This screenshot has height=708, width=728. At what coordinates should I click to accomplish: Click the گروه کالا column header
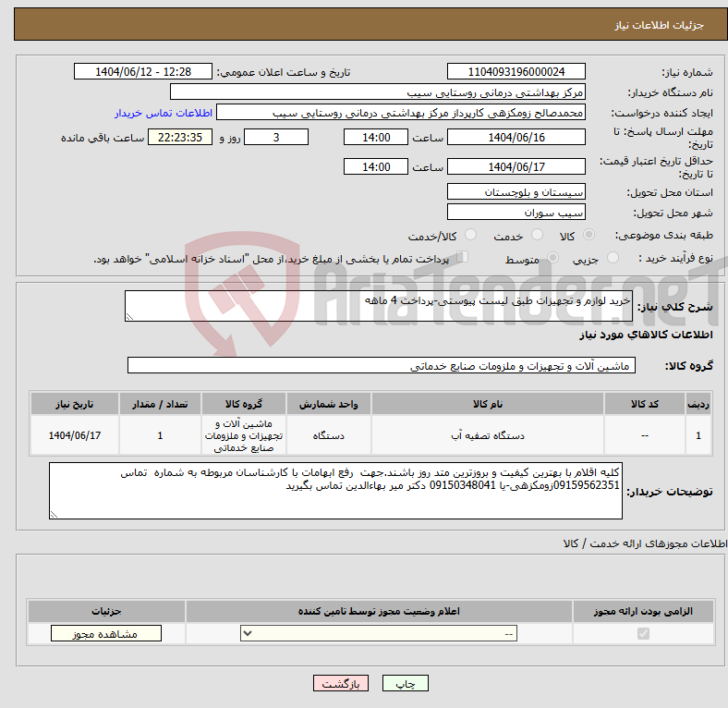pos(244,404)
